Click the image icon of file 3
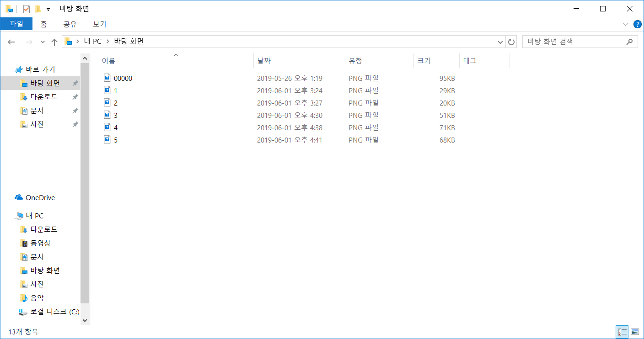The width and height of the screenshot is (644, 339). (107, 115)
